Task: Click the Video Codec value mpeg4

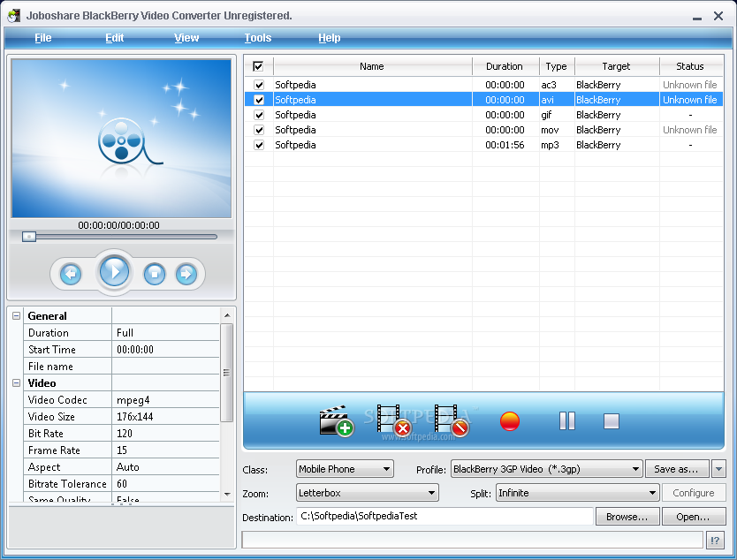Action: (133, 400)
